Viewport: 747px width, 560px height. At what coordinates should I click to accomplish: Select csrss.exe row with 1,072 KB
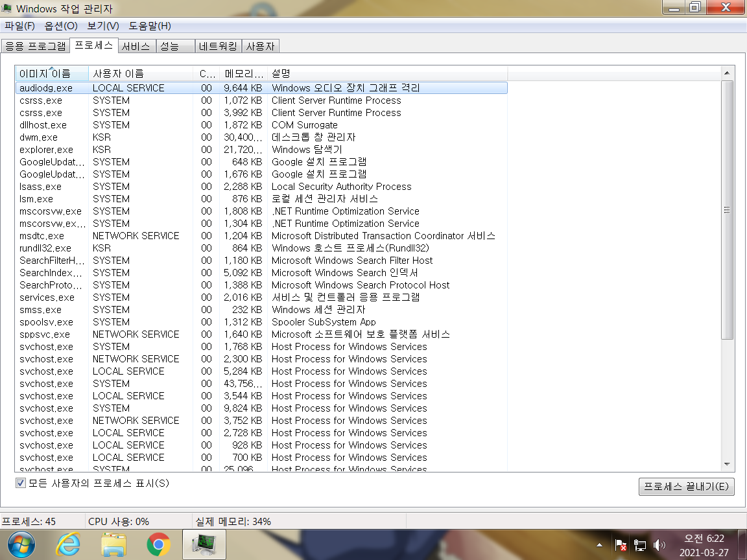(261, 100)
